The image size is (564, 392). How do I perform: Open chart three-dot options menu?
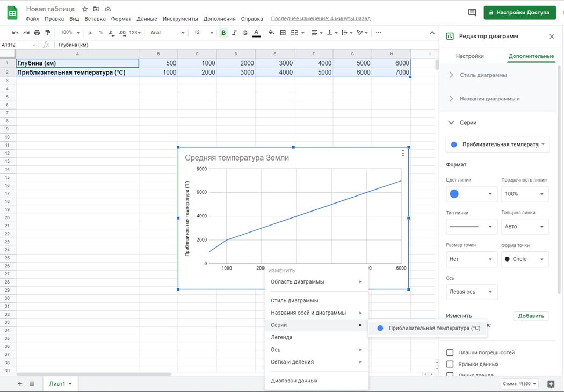pyautogui.click(x=403, y=153)
